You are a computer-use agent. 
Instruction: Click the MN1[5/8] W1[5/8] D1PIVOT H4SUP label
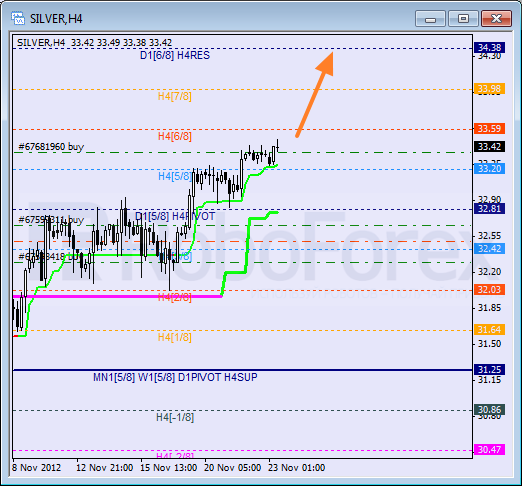[x=175, y=377]
